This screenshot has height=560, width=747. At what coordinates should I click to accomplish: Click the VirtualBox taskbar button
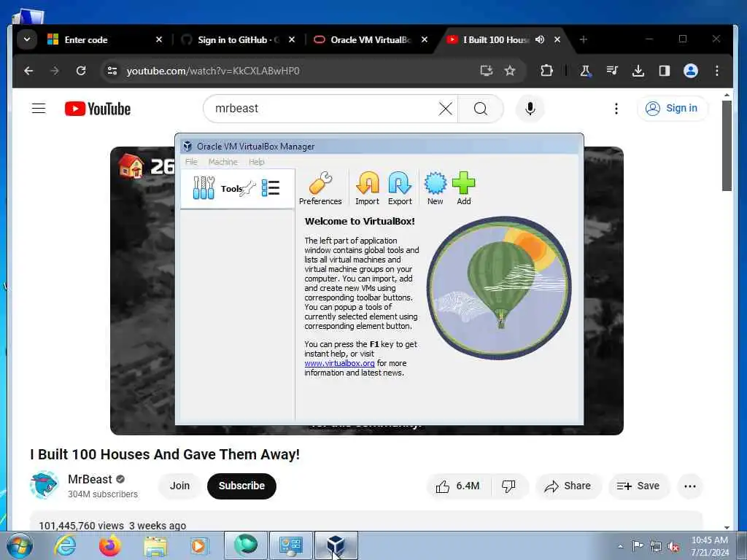[x=336, y=545]
